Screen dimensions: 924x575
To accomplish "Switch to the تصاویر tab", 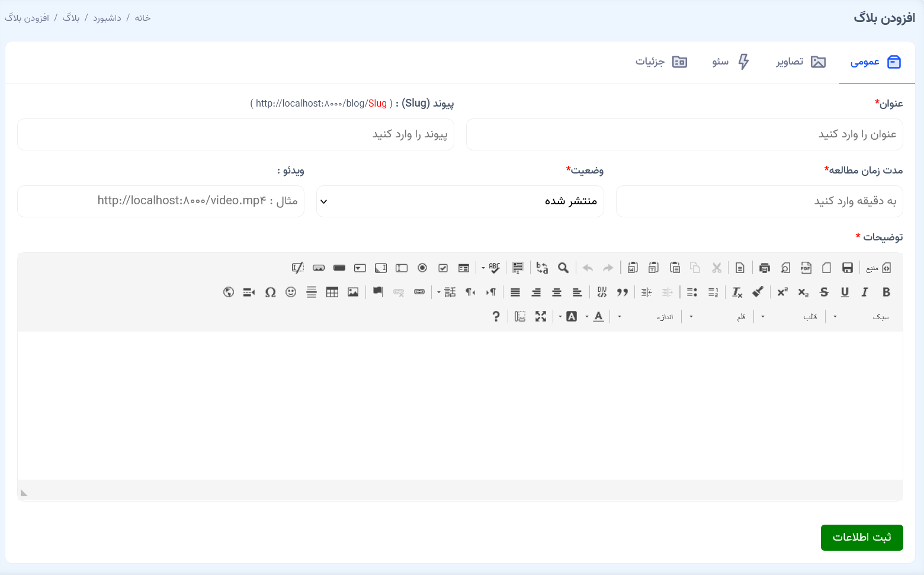I will (x=801, y=62).
